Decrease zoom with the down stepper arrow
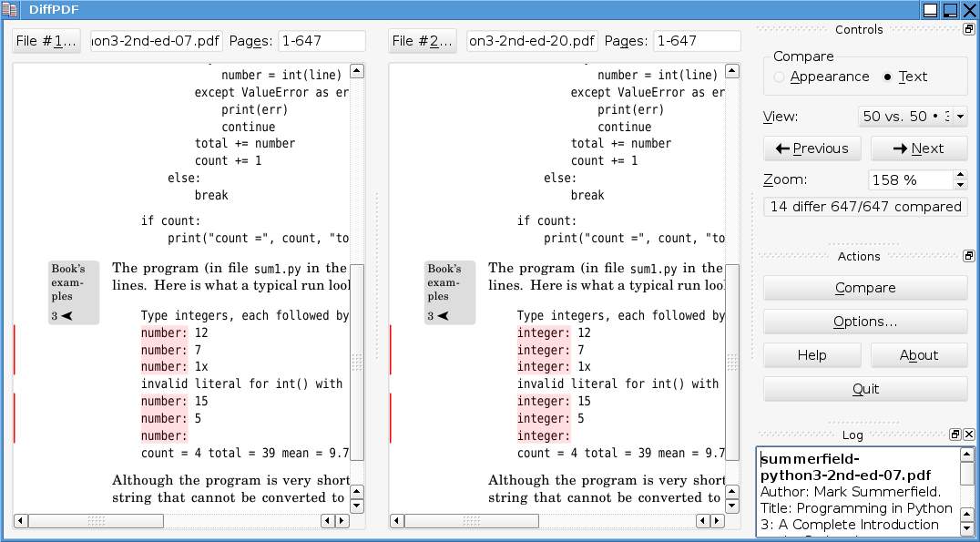Viewport: 980px width, 542px height. coord(960,184)
